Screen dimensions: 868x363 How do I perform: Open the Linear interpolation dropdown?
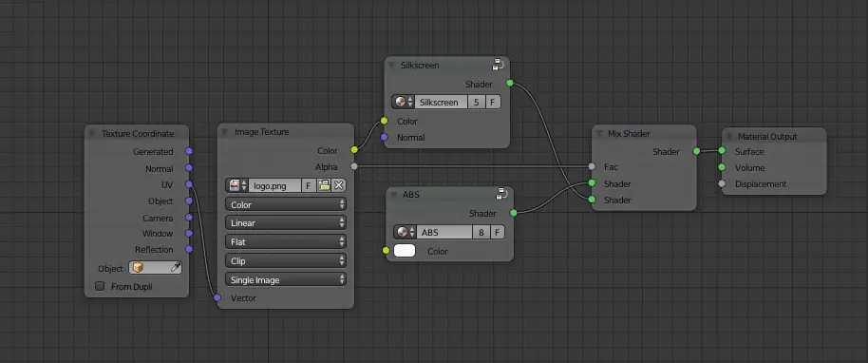(286, 222)
